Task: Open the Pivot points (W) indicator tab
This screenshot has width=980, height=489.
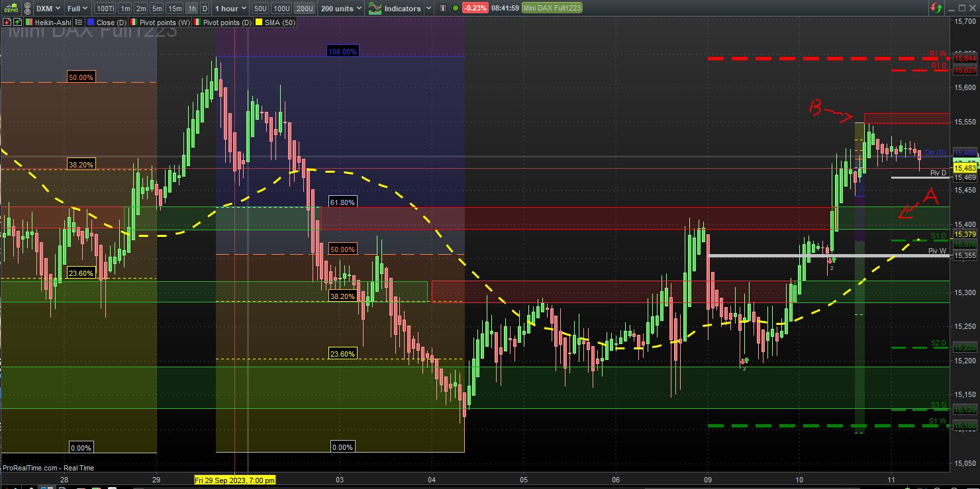Action: 160,22
